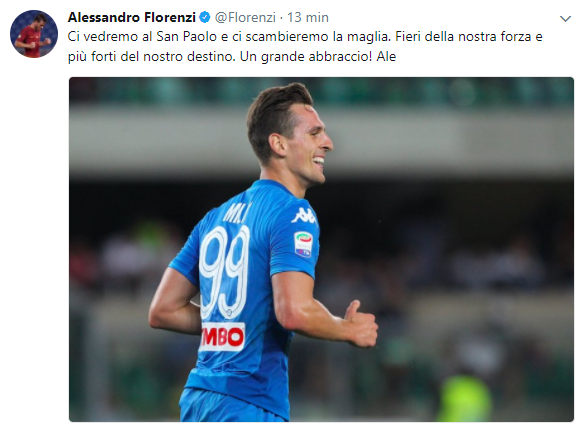Viewport: 580px width, 426px height.
Task: Visit the @Florenzi handle link
Action: [x=245, y=17]
